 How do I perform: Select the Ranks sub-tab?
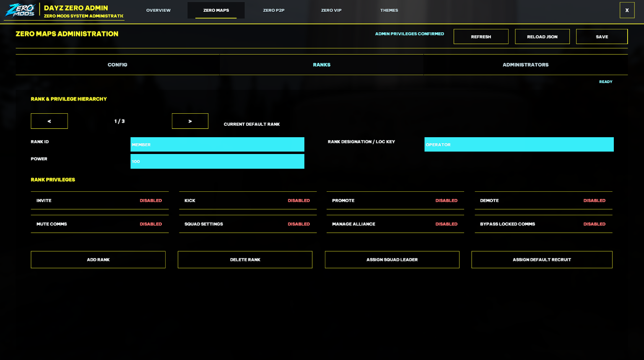tap(322, 65)
